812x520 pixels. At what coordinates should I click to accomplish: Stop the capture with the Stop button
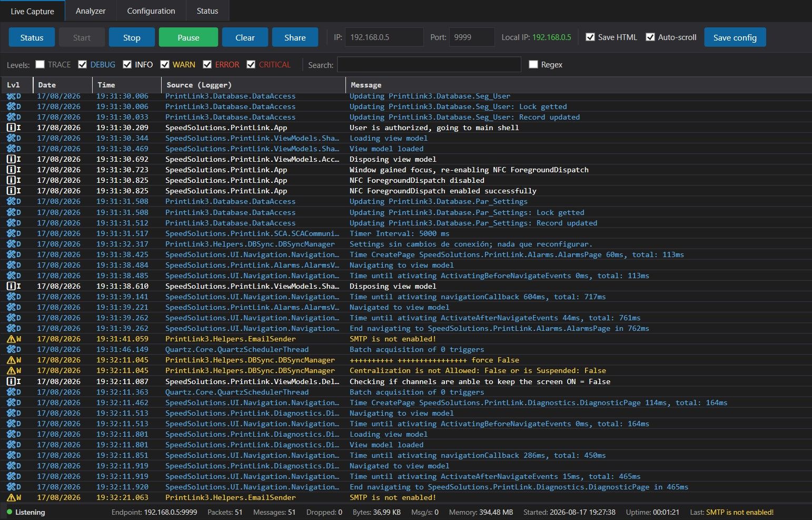click(x=132, y=37)
